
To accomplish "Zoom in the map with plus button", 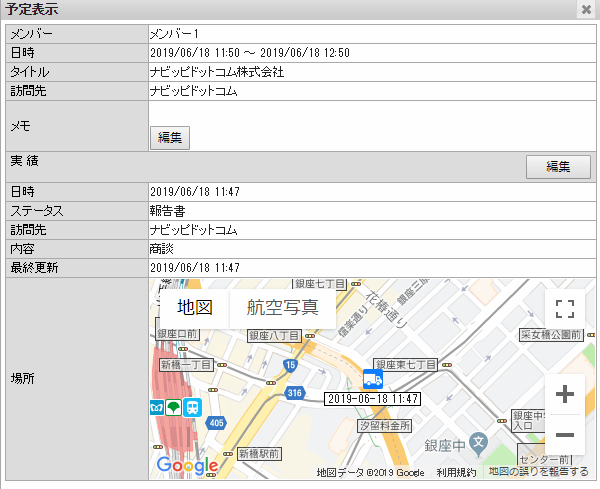I will tap(564, 394).
